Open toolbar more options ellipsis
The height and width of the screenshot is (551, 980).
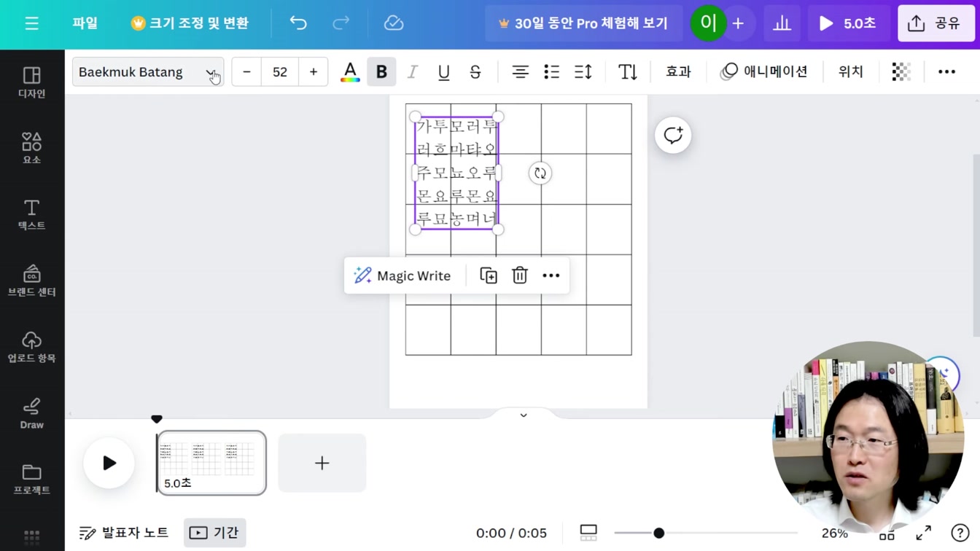tap(946, 71)
